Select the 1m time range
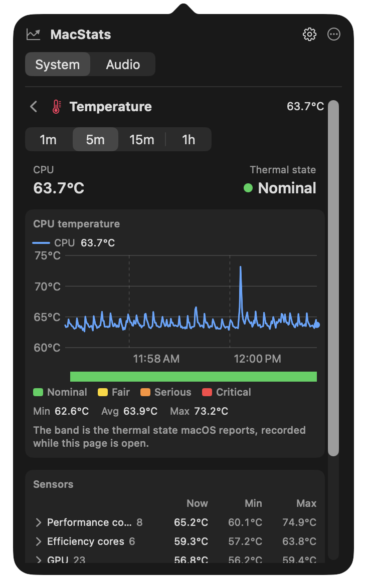Image resolution: width=367 pixels, height=588 pixels. pyautogui.click(x=49, y=140)
